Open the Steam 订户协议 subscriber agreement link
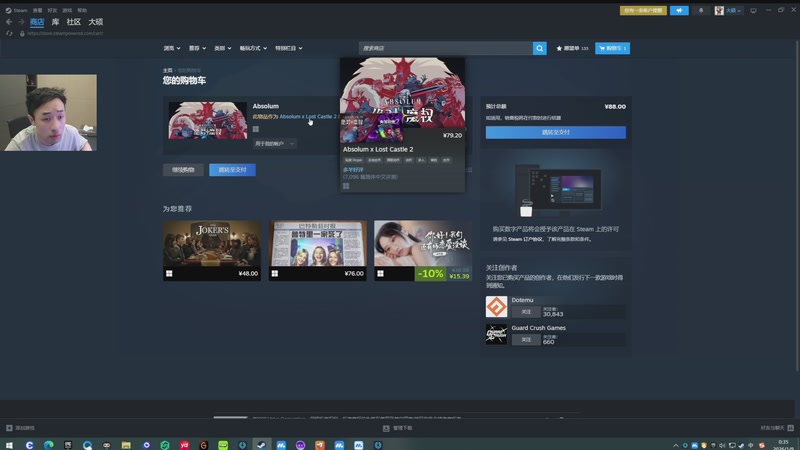The image size is (800, 450). click(x=523, y=239)
